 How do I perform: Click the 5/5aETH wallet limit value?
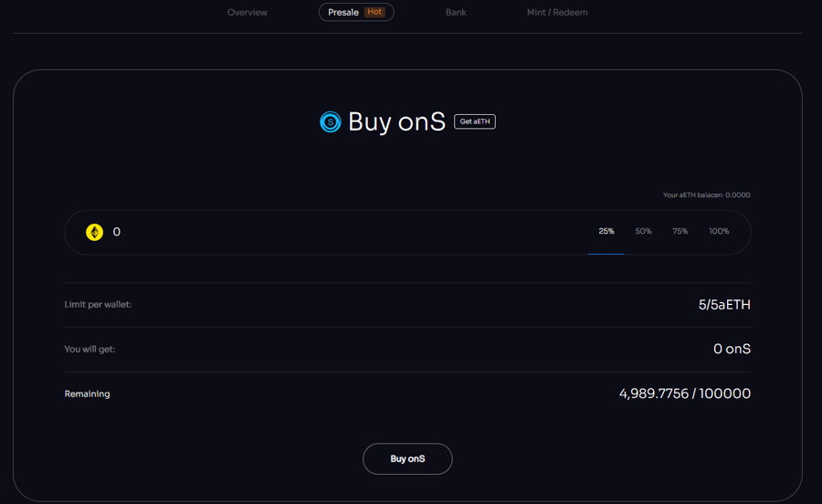pyautogui.click(x=724, y=305)
